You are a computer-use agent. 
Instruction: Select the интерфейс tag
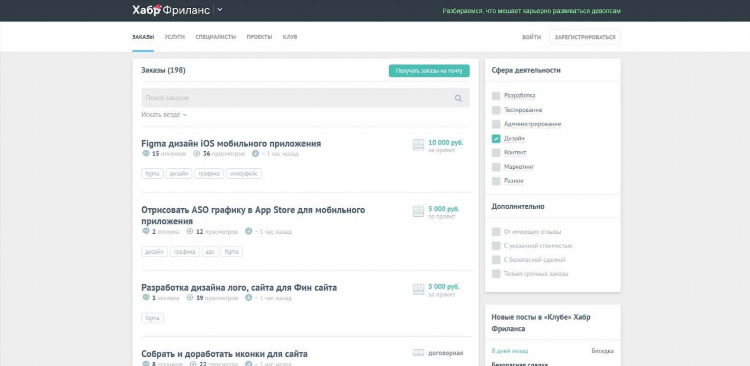(244, 174)
